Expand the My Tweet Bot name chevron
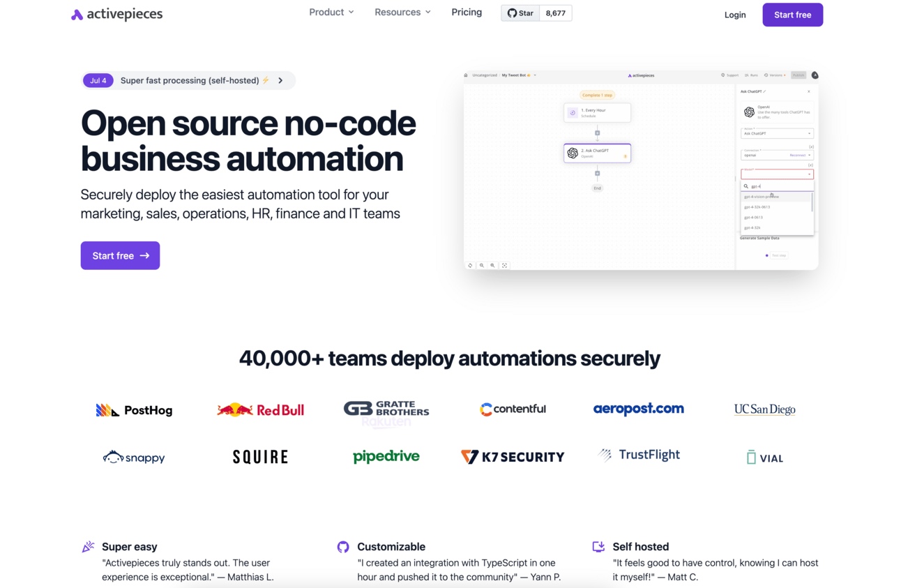Image resolution: width=901 pixels, height=588 pixels. (534, 75)
